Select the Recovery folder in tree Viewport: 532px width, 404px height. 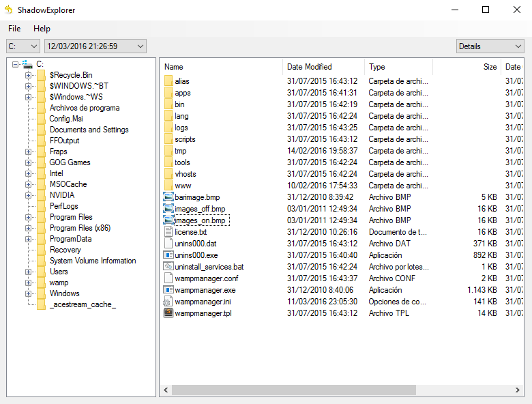(65, 250)
